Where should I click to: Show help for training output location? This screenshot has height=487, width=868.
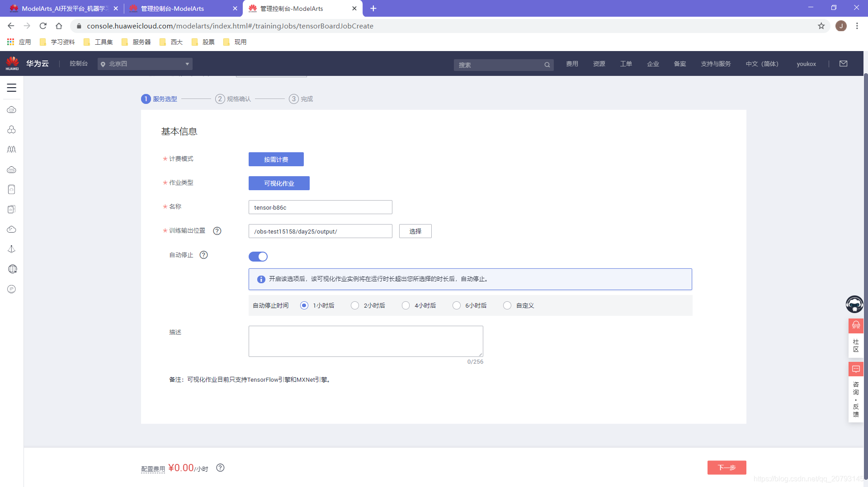(x=217, y=231)
